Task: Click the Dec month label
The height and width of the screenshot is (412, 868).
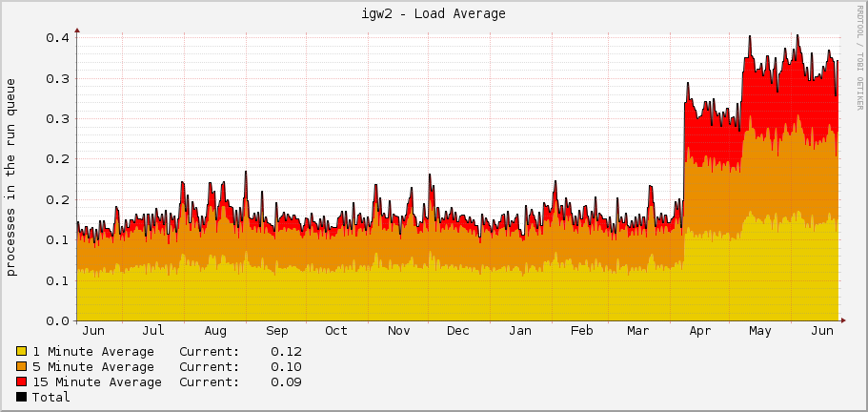Action: tap(457, 331)
